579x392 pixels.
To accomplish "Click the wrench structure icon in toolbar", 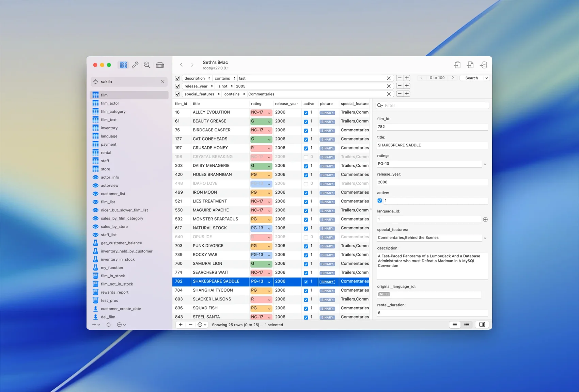I will coord(135,65).
